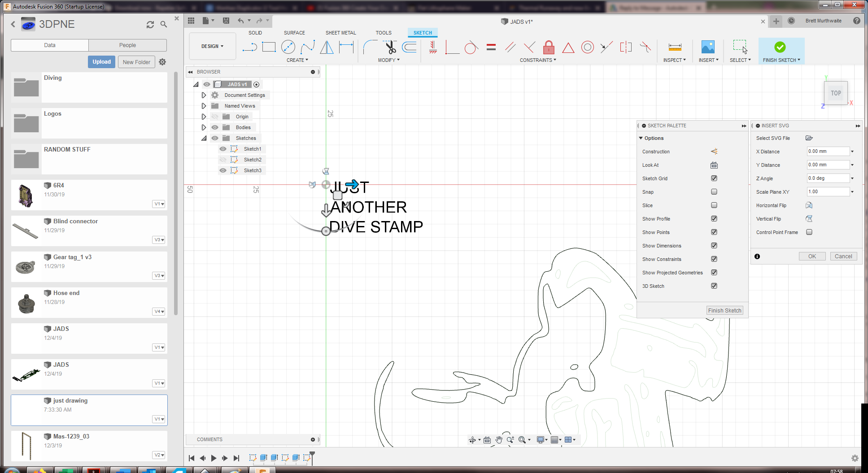
Task: Open the Select SVG File browser
Action: [809, 138]
